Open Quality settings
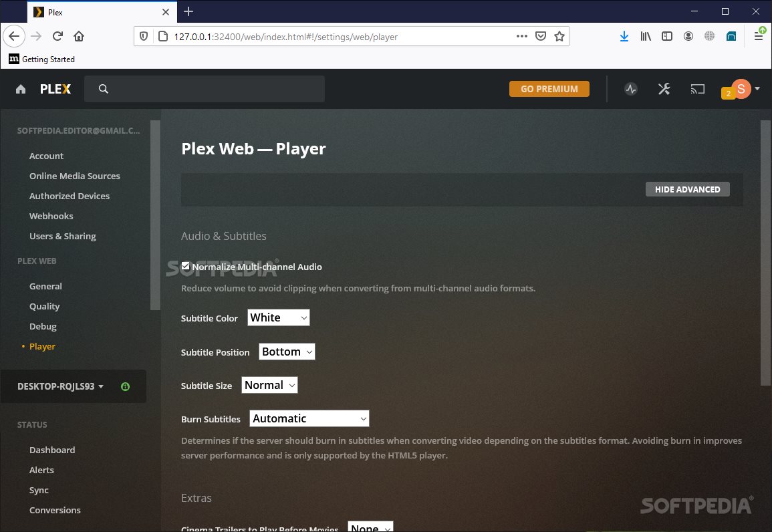 44,307
